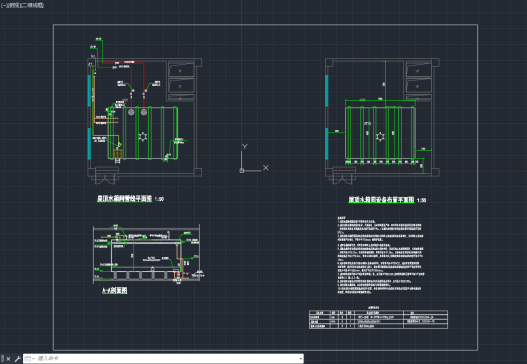Open command line customize wrench menu
This screenshot has height=364, width=527.
pos(17,359)
